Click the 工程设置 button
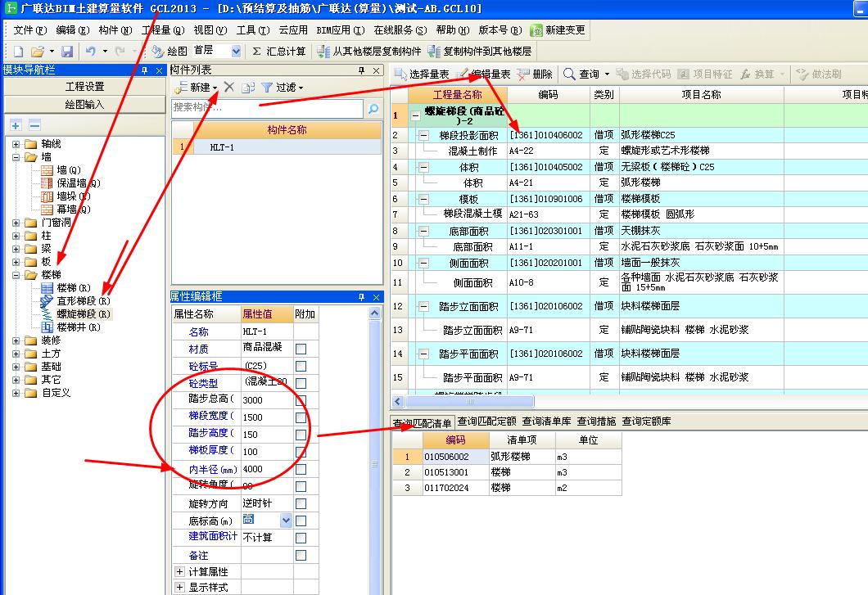 (84, 86)
